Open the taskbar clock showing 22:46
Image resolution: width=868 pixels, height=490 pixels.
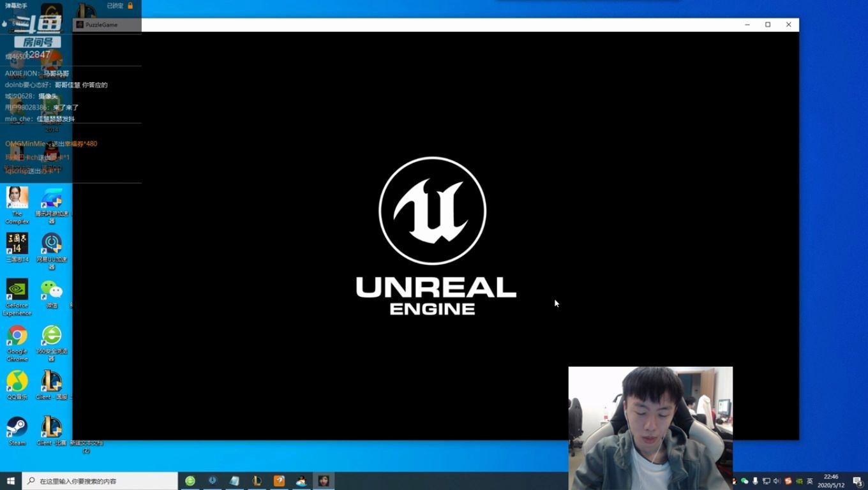[831, 481]
